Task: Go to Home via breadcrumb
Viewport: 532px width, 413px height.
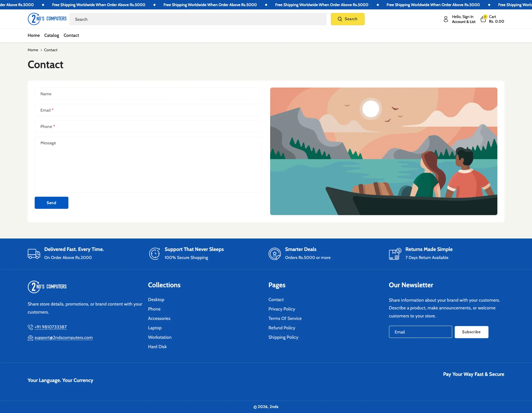Action: coord(33,50)
